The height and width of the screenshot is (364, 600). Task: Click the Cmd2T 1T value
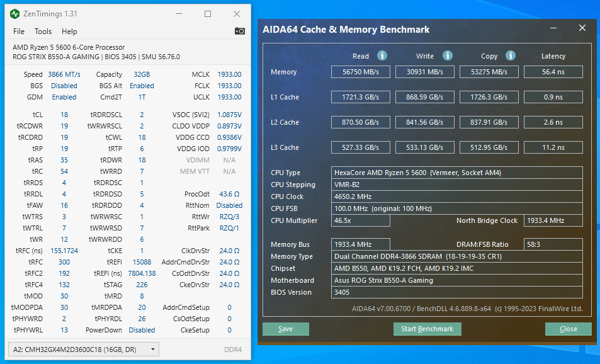tap(142, 97)
